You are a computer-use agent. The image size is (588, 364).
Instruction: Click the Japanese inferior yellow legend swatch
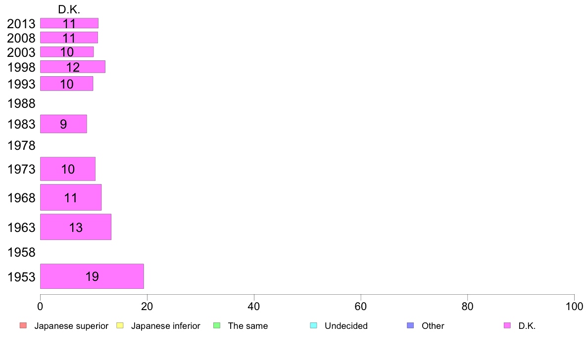click(x=120, y=325)
